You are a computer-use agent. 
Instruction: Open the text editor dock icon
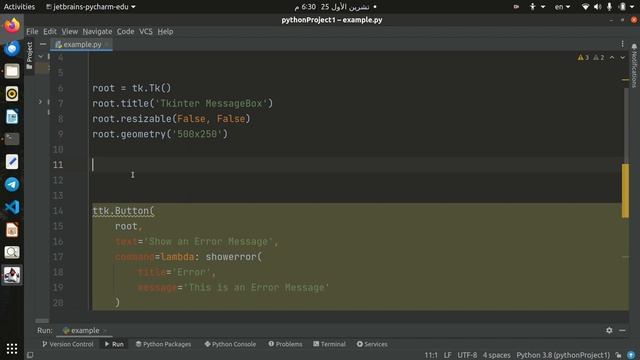pyautogui.click(x=12, y=162)
